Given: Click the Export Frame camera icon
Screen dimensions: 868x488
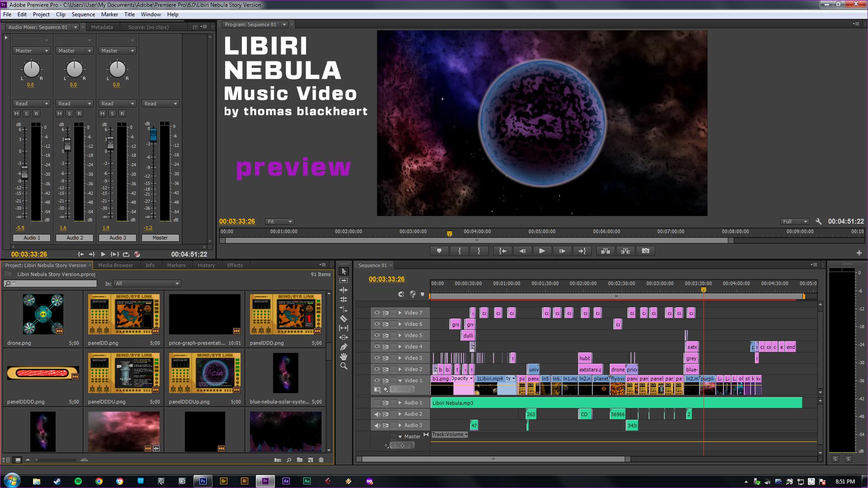Looking at the screenshot, I should coord(646,251).
